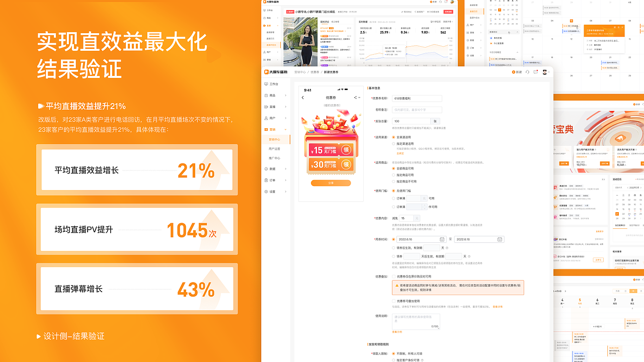The image size is (644, 362).
Task: Select 全部商品可用 radio option
Action: click(x=393, y=168)
